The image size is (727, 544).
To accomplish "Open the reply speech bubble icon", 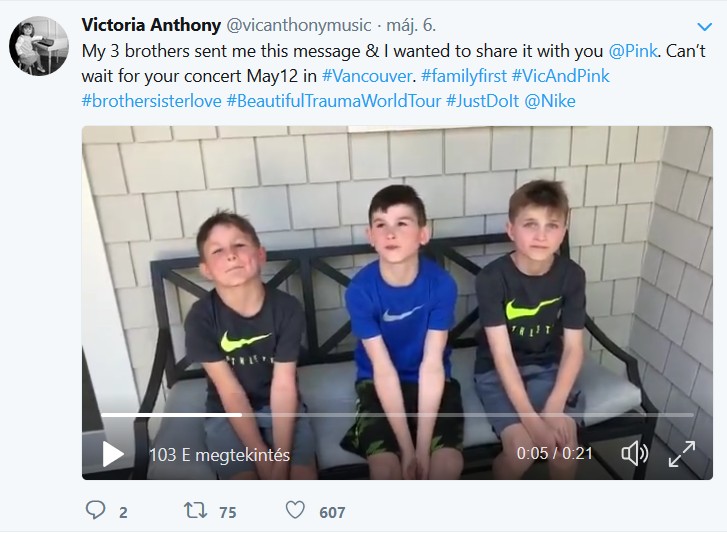I will [x=96, y=510].
